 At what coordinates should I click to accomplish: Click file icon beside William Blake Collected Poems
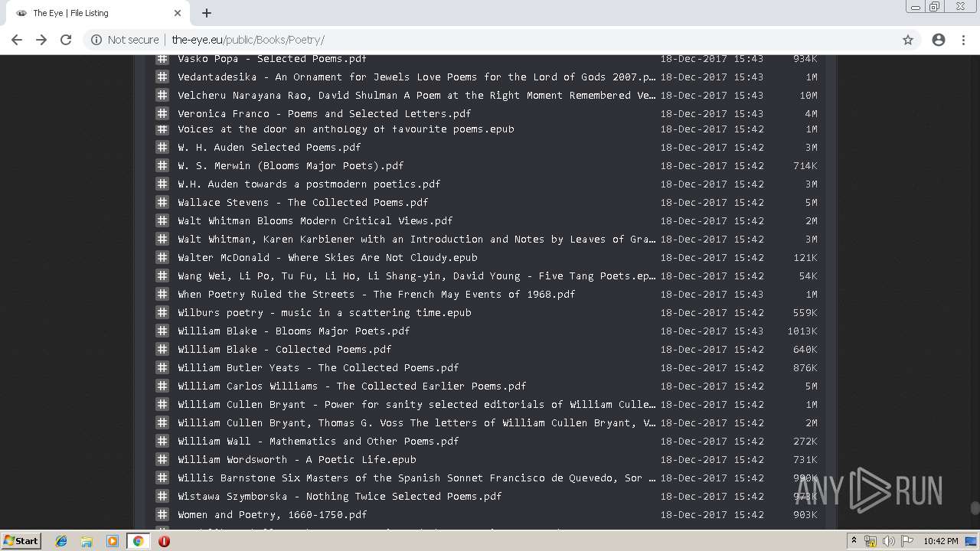162,349
